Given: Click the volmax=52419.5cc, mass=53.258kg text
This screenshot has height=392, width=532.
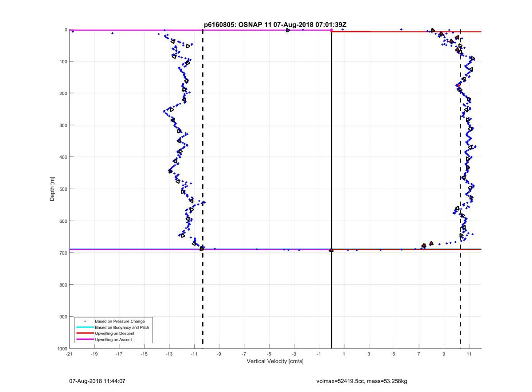Looking at the screenshot, I should (x=362, y=381).
